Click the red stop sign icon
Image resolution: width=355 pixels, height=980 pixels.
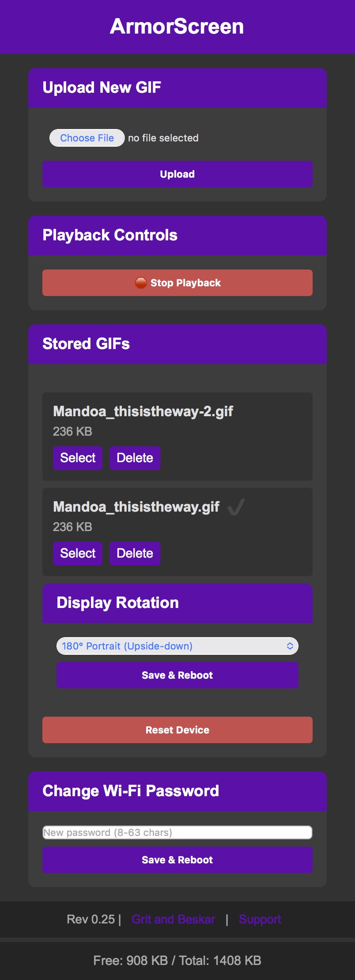(140, 283)
